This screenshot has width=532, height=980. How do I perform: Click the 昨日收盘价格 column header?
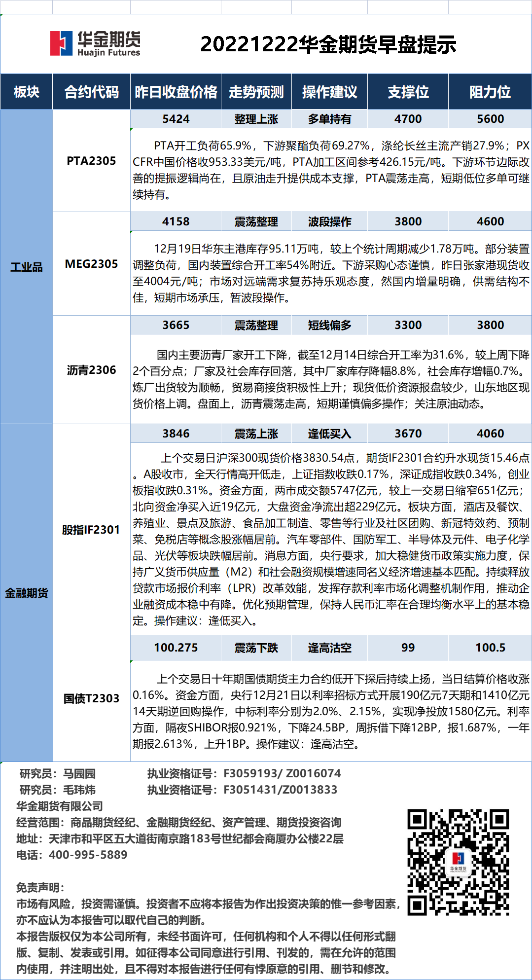(x=176, y=92)
